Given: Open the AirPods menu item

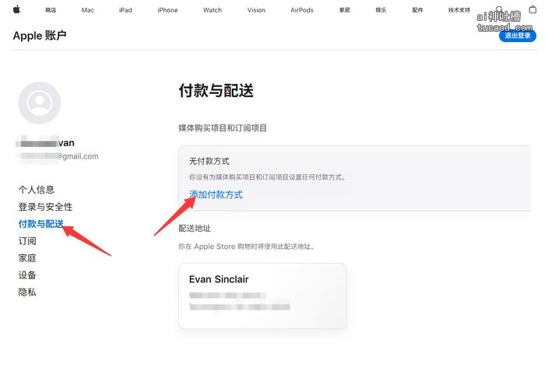Looking at the screenshot, I should pyautogui.click(x=302, y=10).
